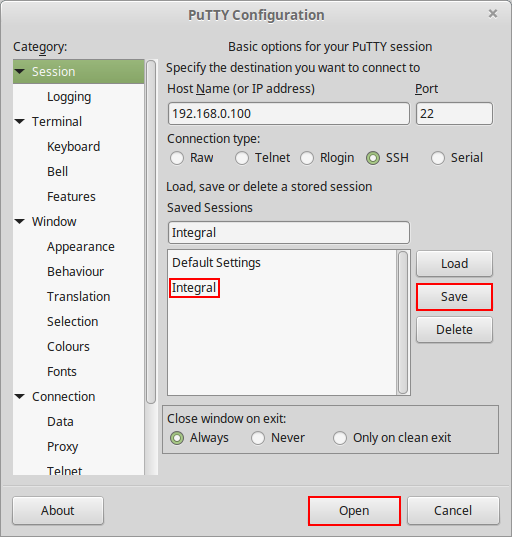
Task: Delete the stored session
Action: (x=454, y=330)
